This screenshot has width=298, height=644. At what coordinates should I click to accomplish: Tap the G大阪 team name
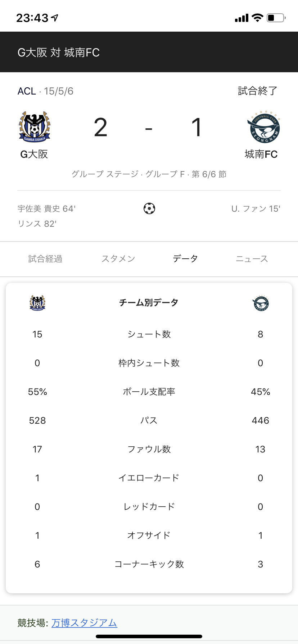click(34, 154)
